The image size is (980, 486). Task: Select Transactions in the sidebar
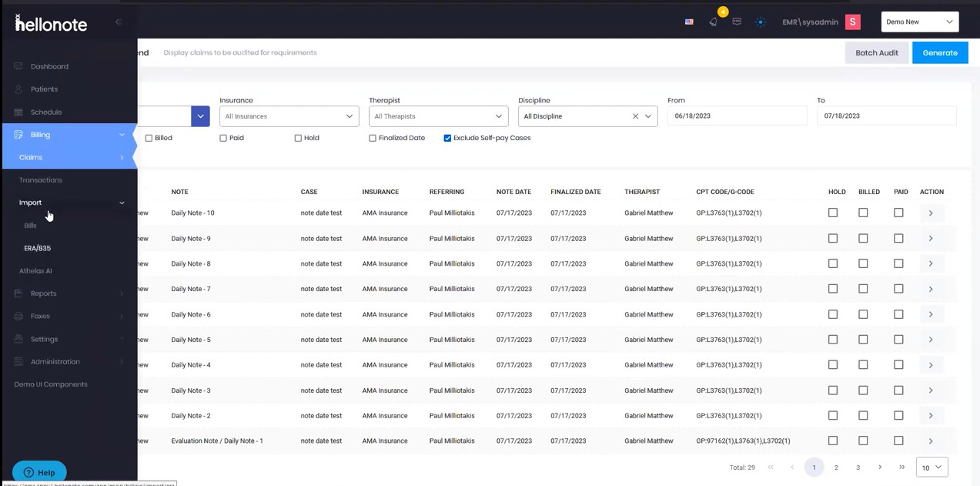40,179
